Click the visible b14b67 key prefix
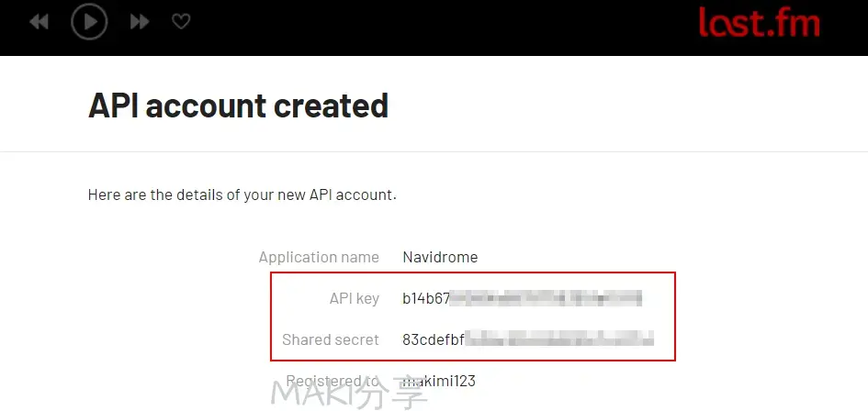This screenshot has width=868, height=411. pos(425,299)
